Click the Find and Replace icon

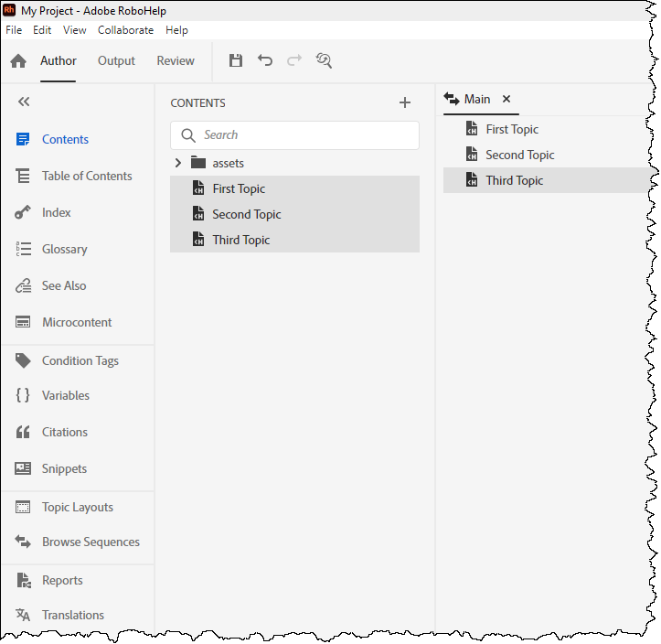[324, 61]
